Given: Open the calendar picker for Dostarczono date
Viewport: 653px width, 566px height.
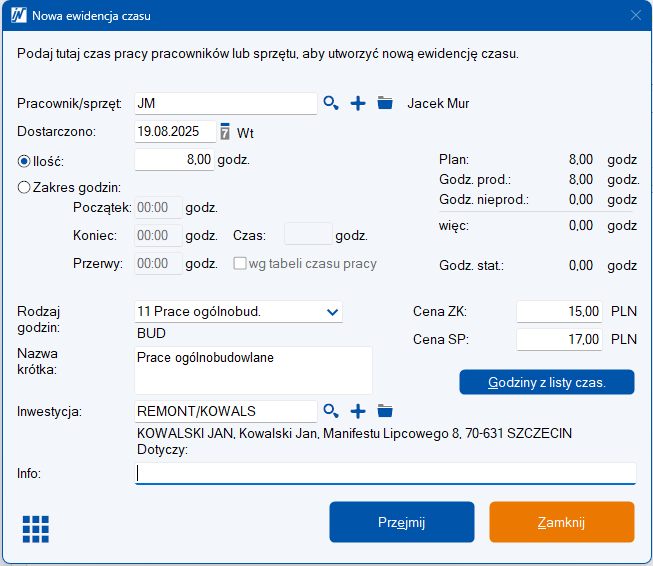Looking at the screenshot, I should click(x=225, y=131).
